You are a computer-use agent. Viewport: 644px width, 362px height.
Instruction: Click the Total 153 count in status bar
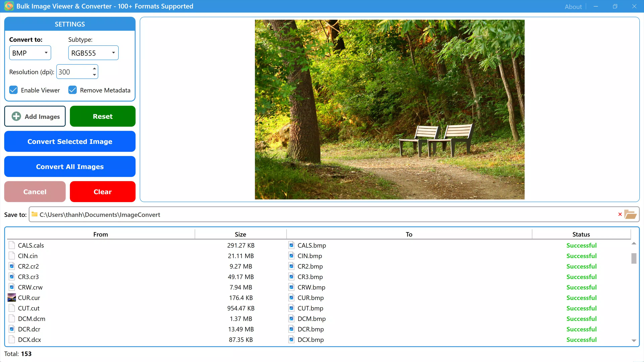point(18,353)
